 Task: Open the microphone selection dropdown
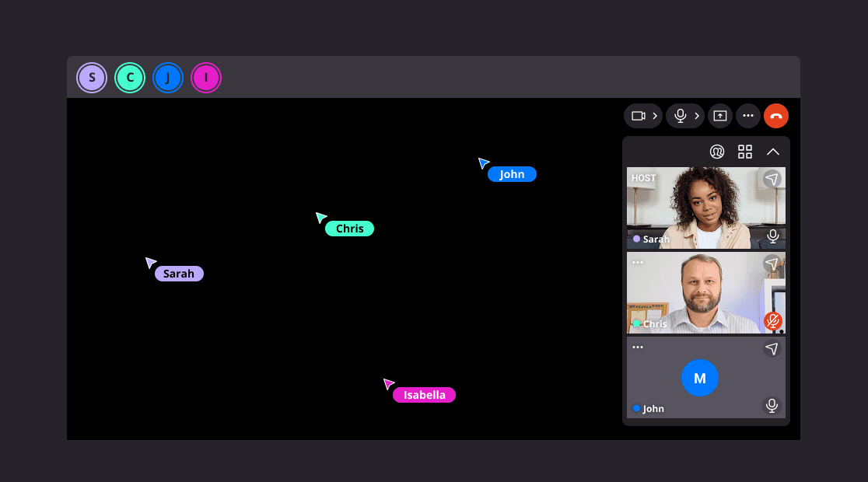[x=696, y=115]
